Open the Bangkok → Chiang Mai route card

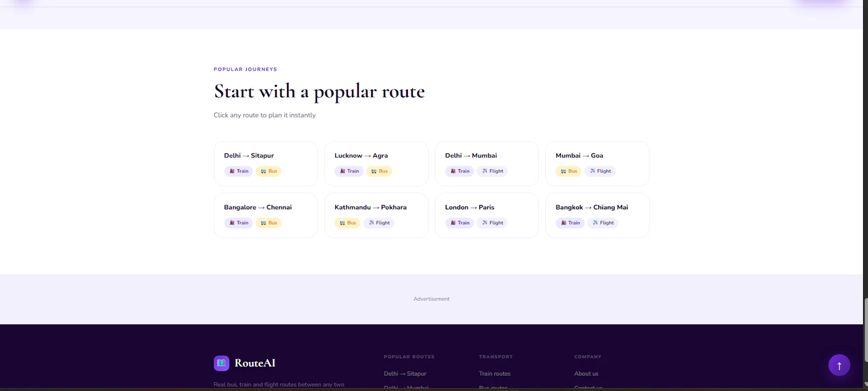point(597,215)
